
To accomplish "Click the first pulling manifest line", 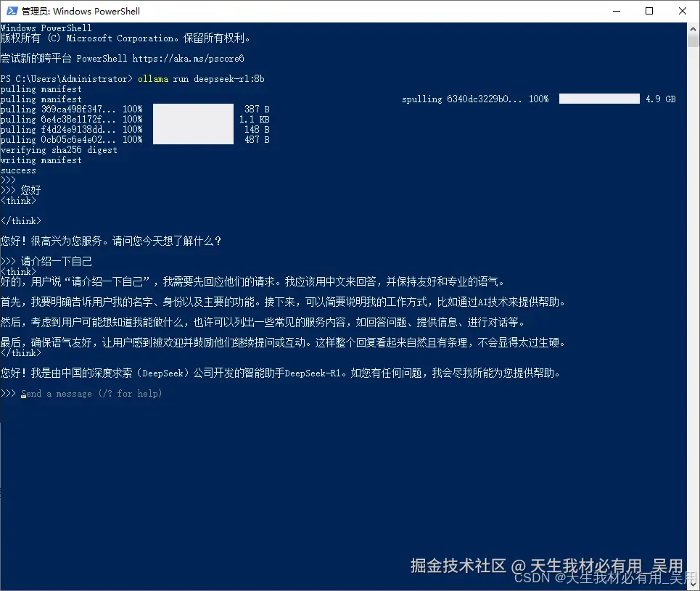I will 39,88.
